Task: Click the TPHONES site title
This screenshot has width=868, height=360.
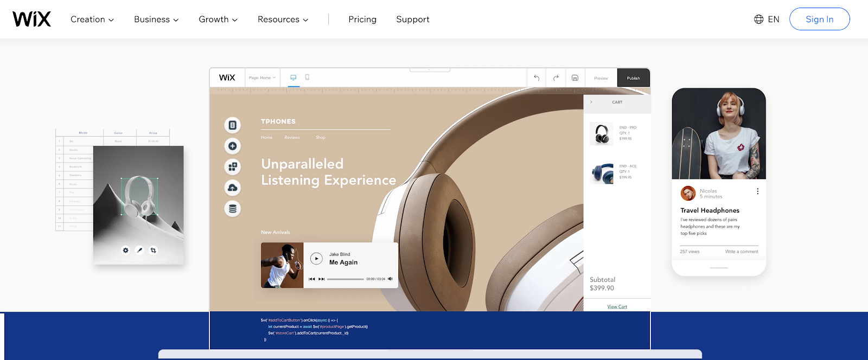Action: click(278, 121)
